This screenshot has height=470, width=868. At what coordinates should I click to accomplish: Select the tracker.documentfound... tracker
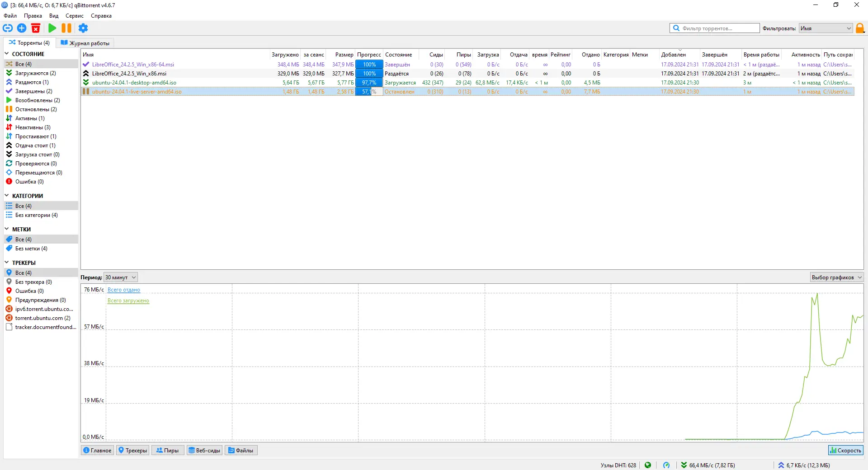point(41,327)
